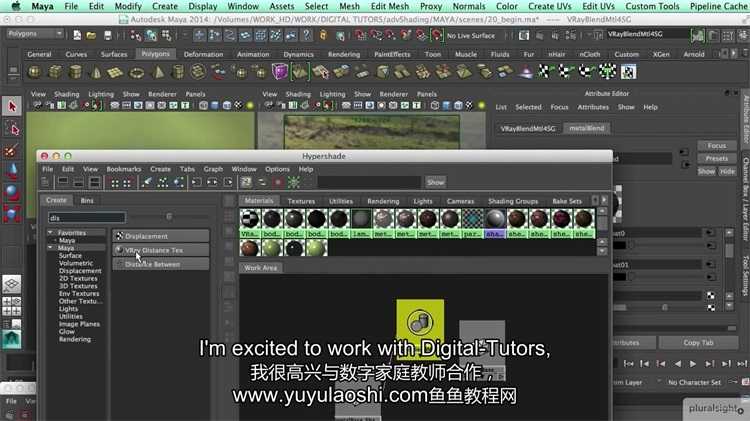
Task: Open the Hypershade Graph menu
Action: coord(213,169)
